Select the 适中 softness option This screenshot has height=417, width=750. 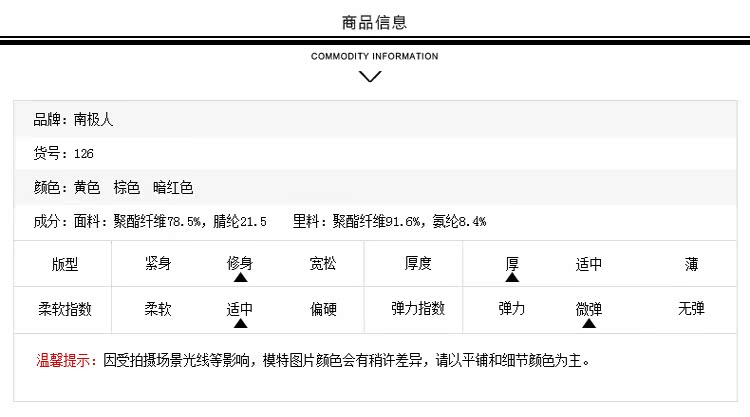pyautogui.click(x=240, y=309)
